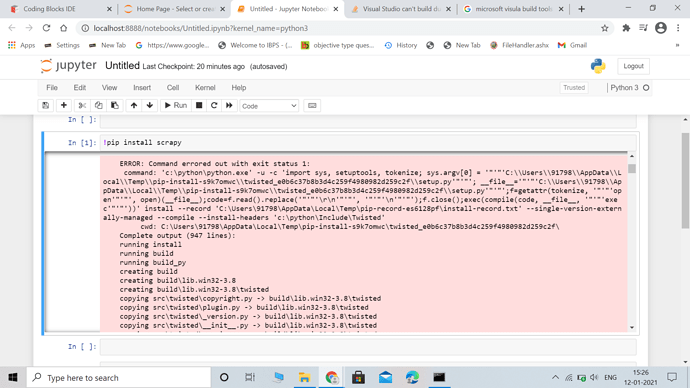Paste cells below in Jupyter toolbar
This screenshot has width=690, height=388.
point(115,106)
